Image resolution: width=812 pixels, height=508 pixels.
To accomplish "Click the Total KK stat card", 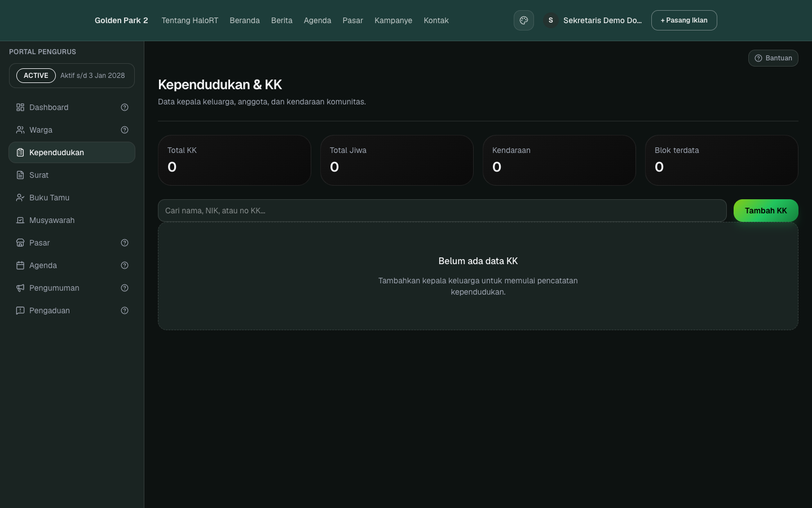I will (x=235, y=160).
